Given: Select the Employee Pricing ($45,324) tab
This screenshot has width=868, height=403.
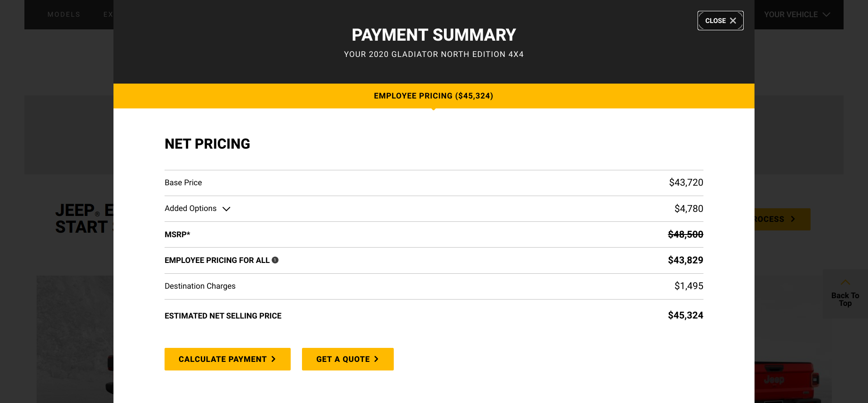Looking at the screenshot, I should [x=433, y=96].
